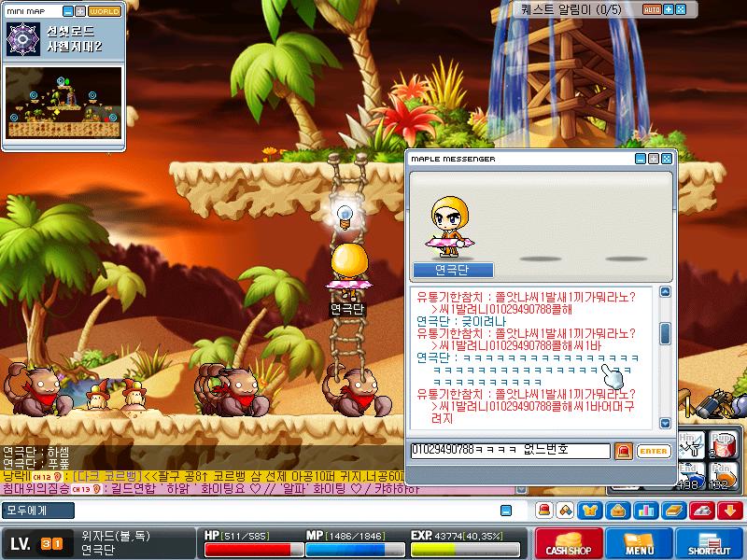Click the HP gauge bar

(253, 549)
